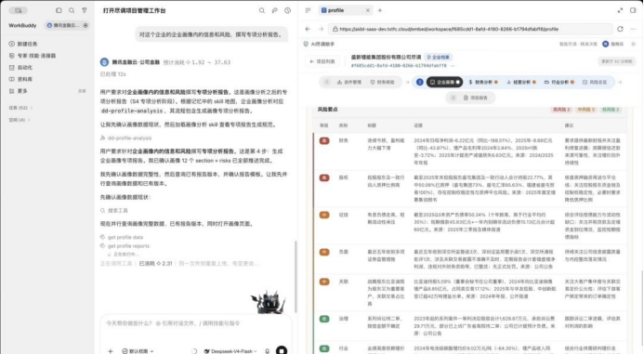Click the 中风险 3 filter tag
Viewport: 644px width, 354px height.
585,110
